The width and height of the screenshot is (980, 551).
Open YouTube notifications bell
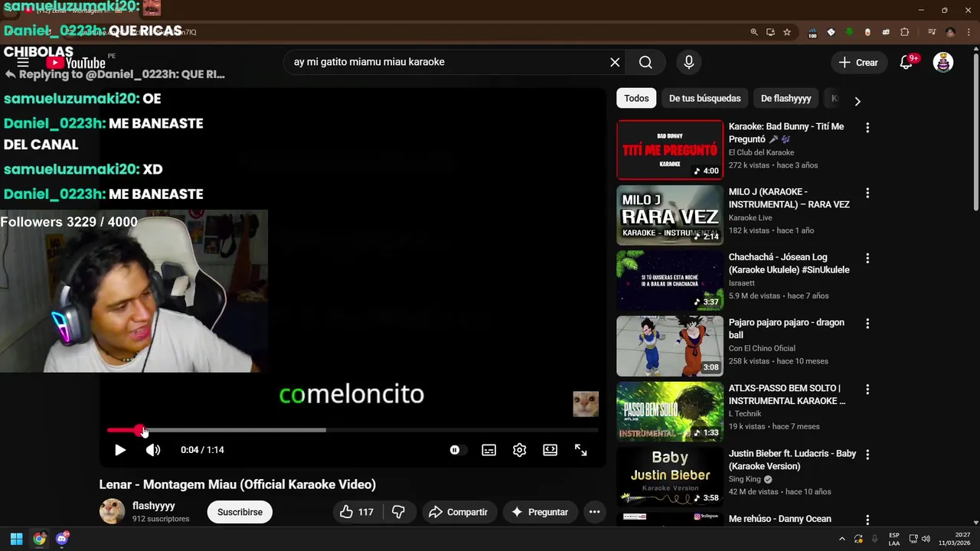[x=906, y=63]
